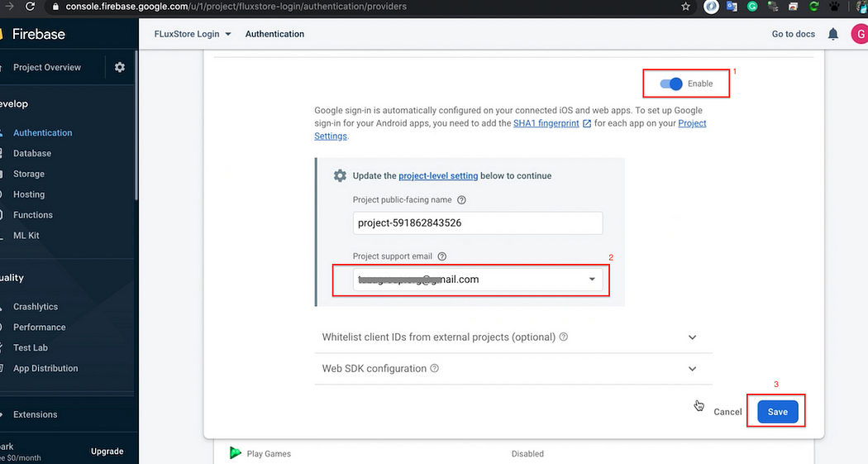Expand Whitelist client IDs from external projects
Viewport: 868px width, 464px height.
point(692,337)
